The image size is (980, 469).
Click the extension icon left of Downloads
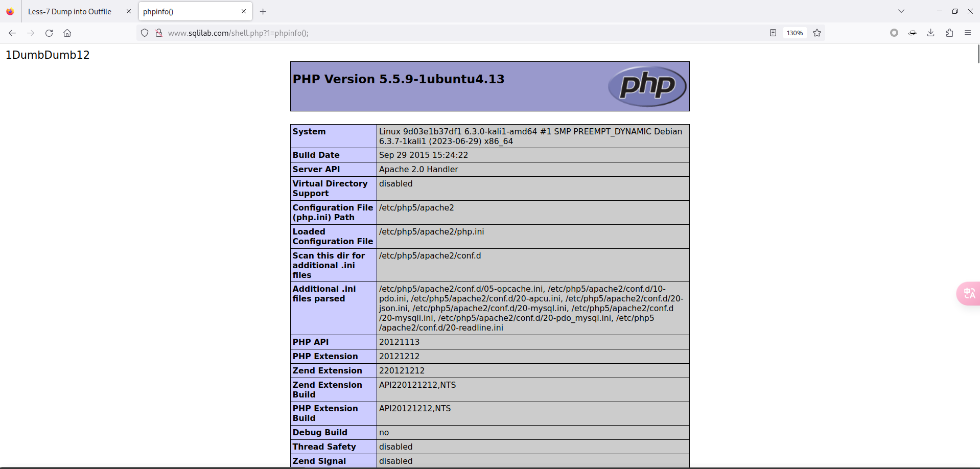[913, 33]
